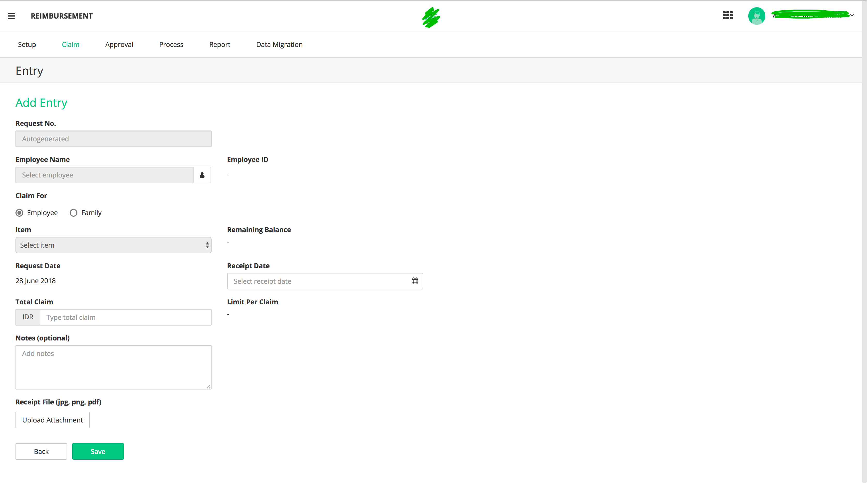This screenshot has height=504, width=867.
Task: Click the Upload Attachment button
Action: [x=52, y=420]
